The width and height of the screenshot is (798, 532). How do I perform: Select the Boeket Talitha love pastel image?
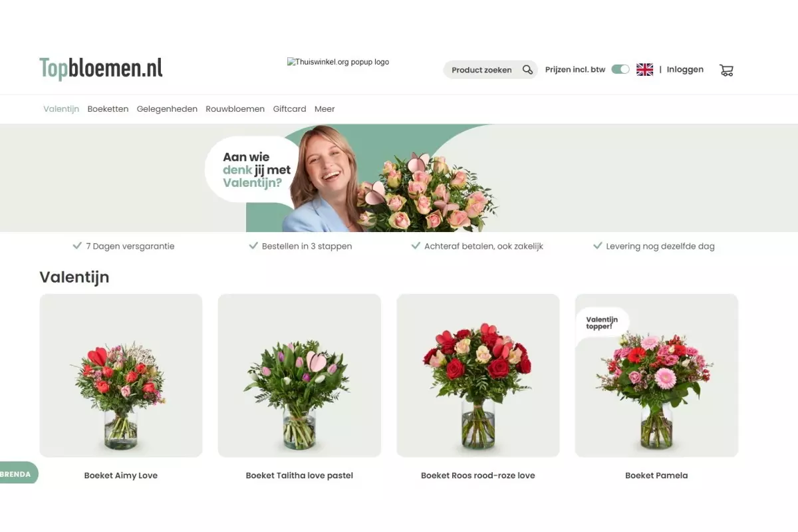[299, 376]
